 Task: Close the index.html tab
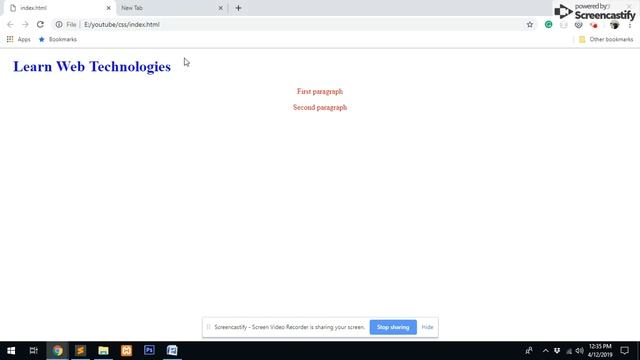pos(109,8)
